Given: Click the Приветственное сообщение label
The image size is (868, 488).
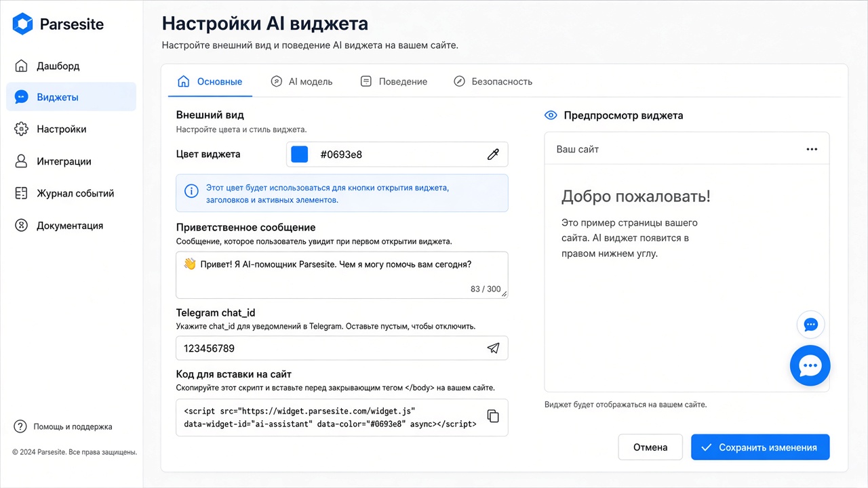Looking at the screenshot, I should 246,228.
